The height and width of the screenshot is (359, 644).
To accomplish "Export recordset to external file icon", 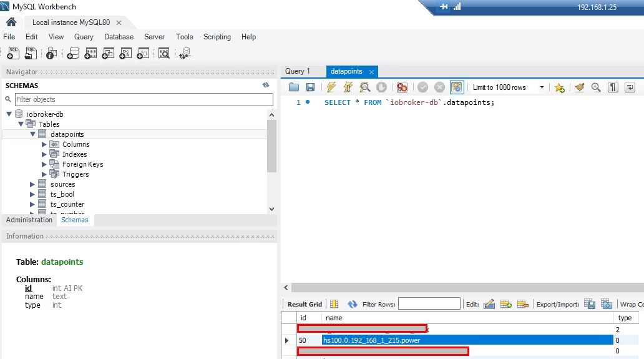I will tap(589, 305).
